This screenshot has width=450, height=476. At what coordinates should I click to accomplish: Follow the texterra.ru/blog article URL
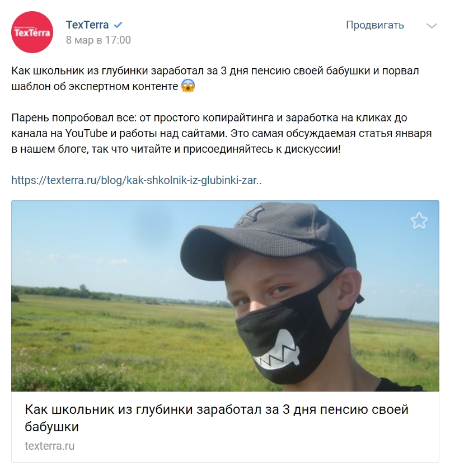(x=136, y=180)
